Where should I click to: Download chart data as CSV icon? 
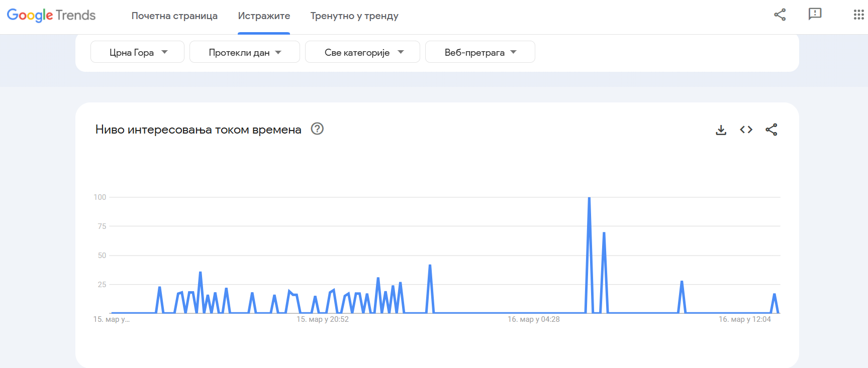click(721, 130)
